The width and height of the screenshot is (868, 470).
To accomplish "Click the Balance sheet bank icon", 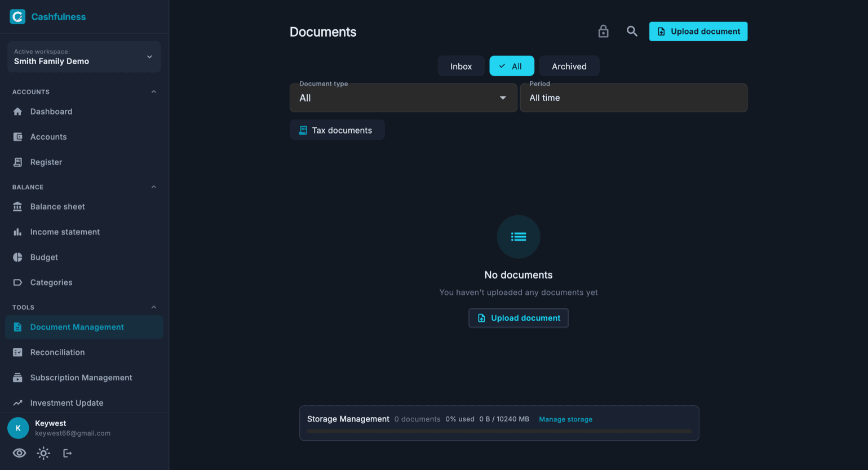I will (x=17, y=207).
